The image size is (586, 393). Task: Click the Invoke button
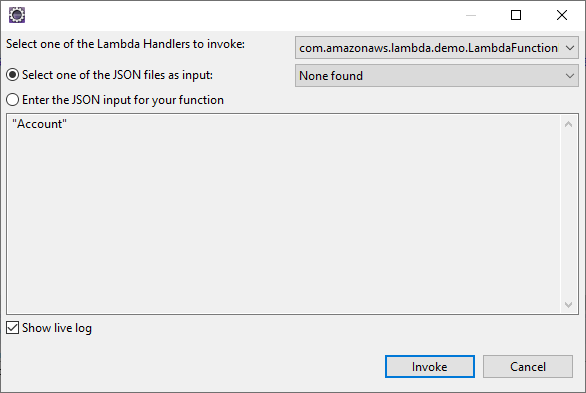[x=430, y=366]
